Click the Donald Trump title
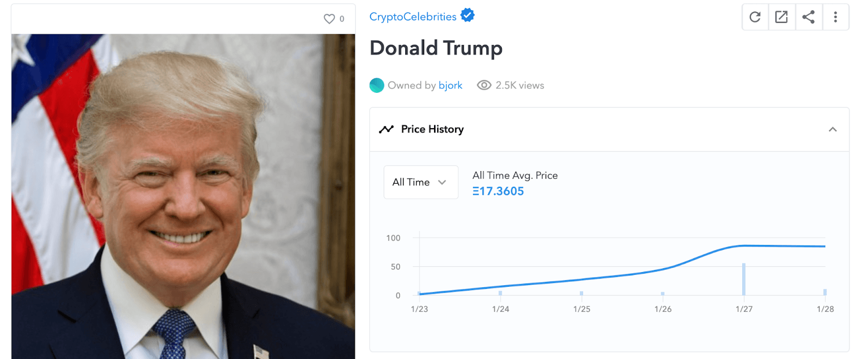Image resolution: width=868 pixels, height=359 pixels. point(436,48)
